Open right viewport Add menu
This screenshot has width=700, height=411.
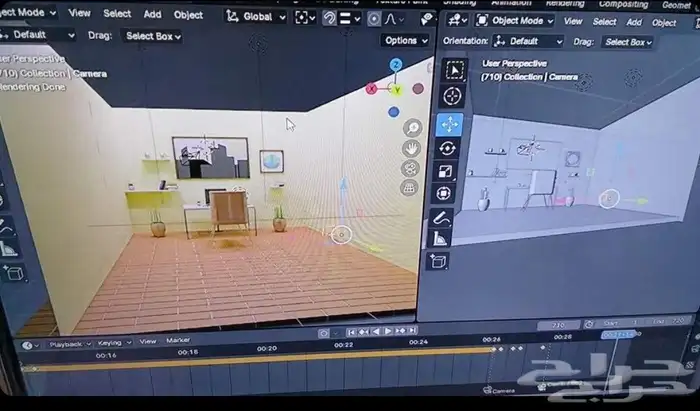tap(634, 22)
